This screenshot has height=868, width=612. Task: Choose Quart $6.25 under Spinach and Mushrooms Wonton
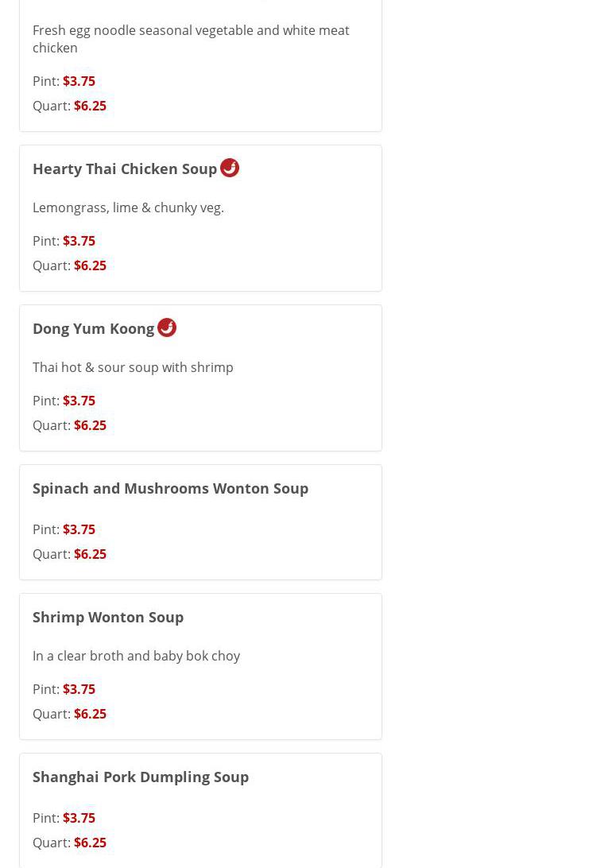point(90,554)
